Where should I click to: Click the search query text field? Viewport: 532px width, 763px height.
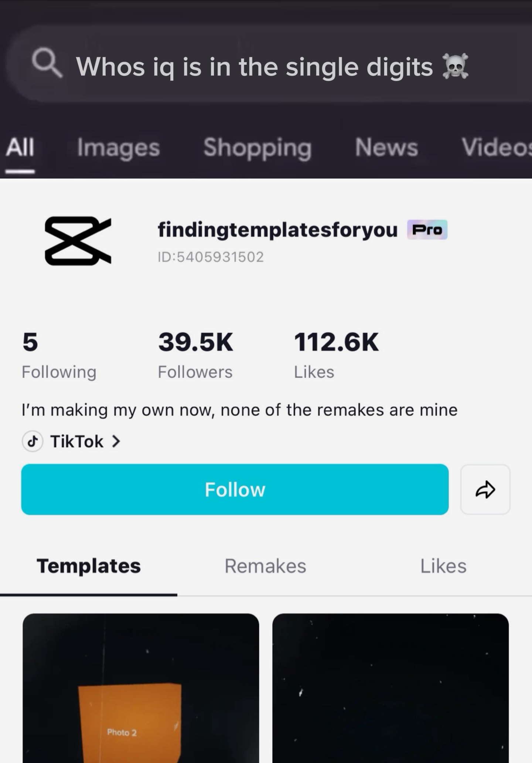click(254, 67)
